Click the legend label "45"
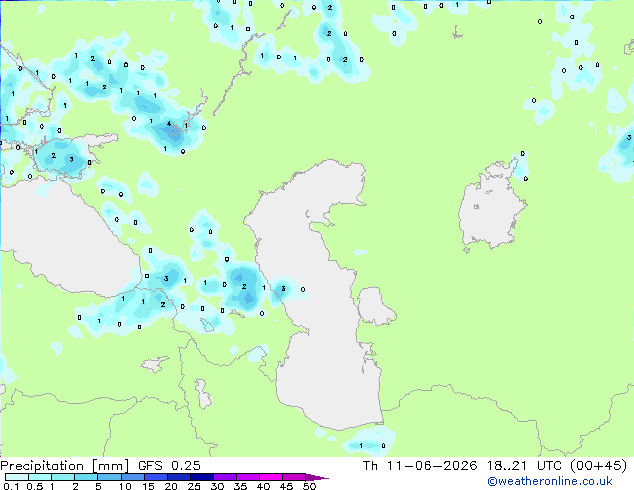Image resolution: width=634 pixels, height=490 pixels. click(x=287, y=486)
